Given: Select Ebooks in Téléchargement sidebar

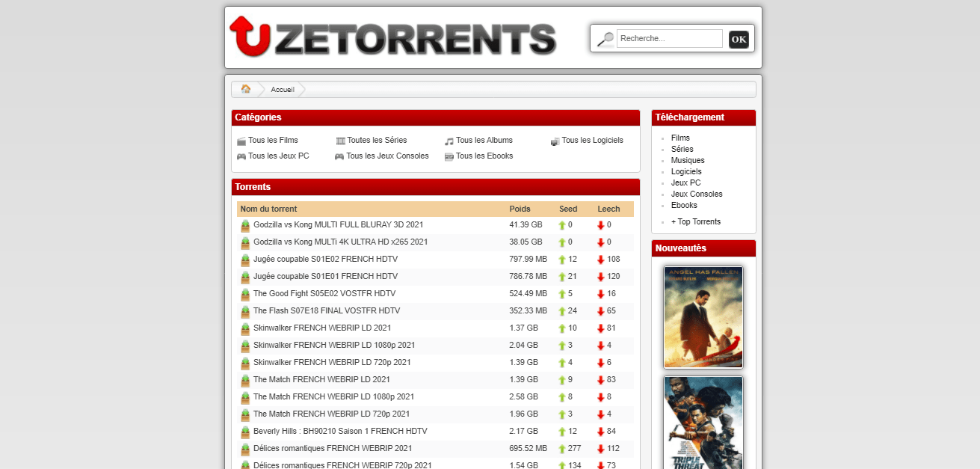Looking at the screenshot, I should pos(684,205).
